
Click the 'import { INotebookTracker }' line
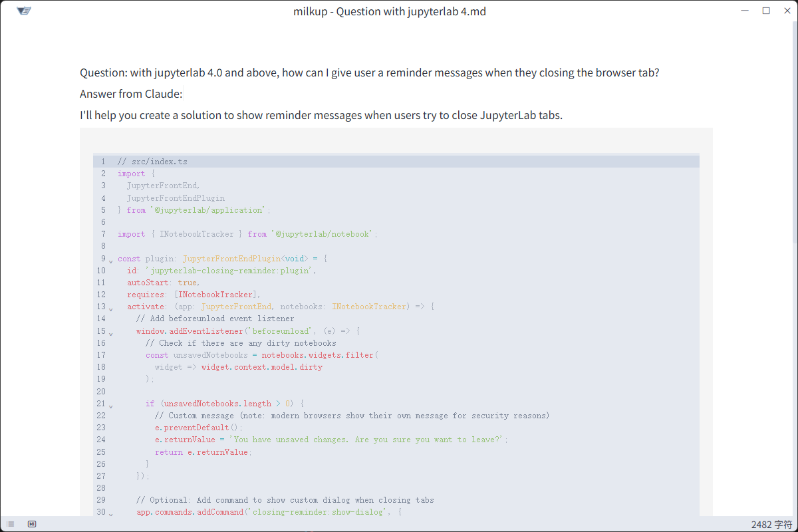click(248, 234)
